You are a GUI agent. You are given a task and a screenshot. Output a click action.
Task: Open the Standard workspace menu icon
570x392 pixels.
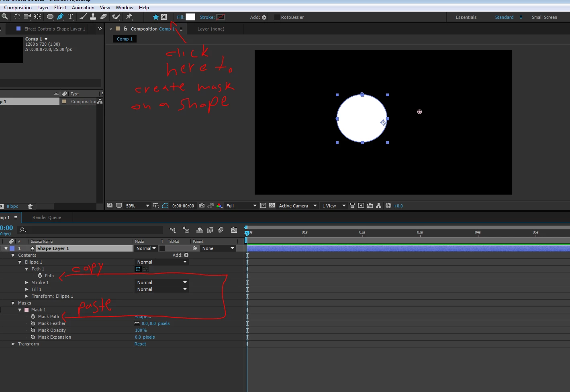(x=521, y=17)
